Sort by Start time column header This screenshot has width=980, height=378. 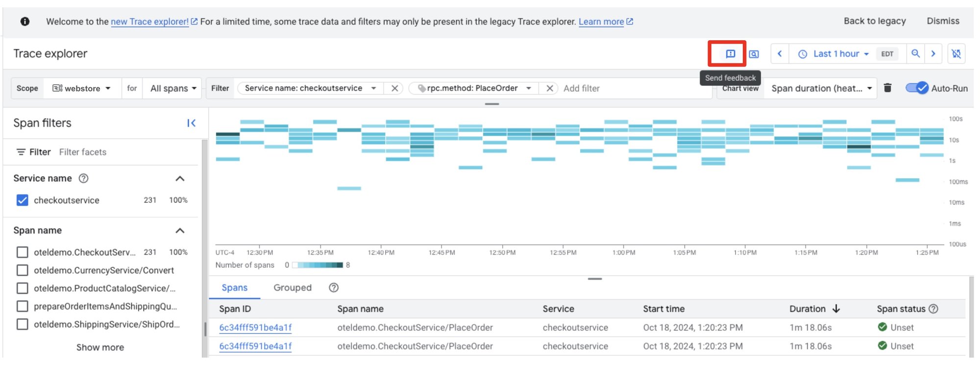coord(663,309)
